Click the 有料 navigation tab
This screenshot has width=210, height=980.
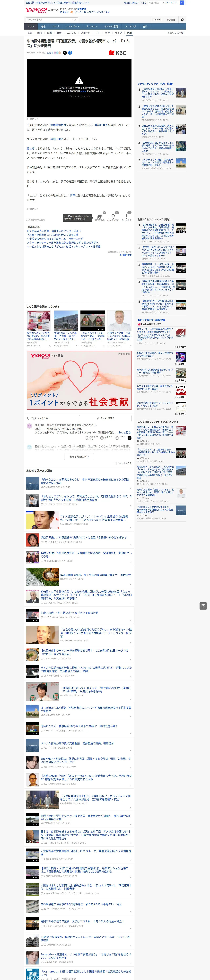tap(145, 27)
